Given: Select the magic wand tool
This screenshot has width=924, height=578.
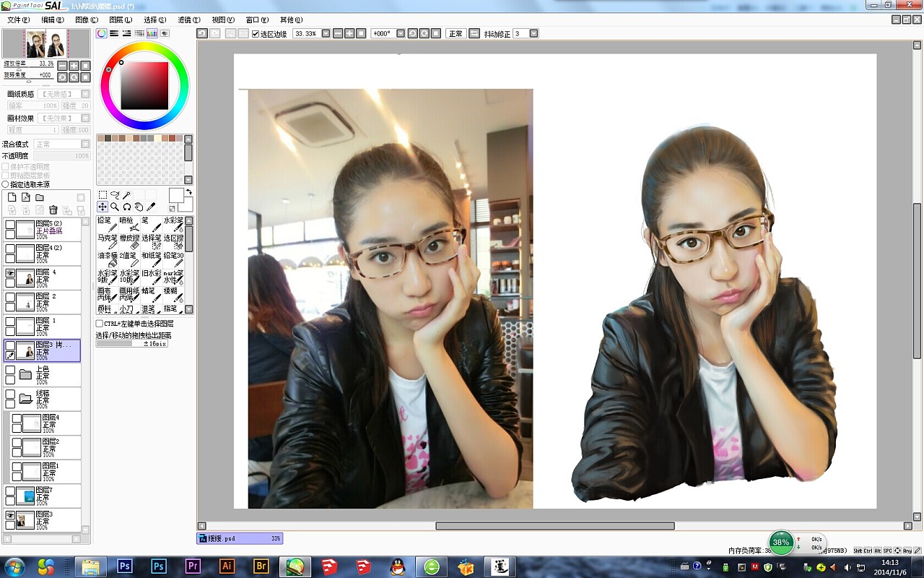Looking at the screenshot, I should click(126, 195).
